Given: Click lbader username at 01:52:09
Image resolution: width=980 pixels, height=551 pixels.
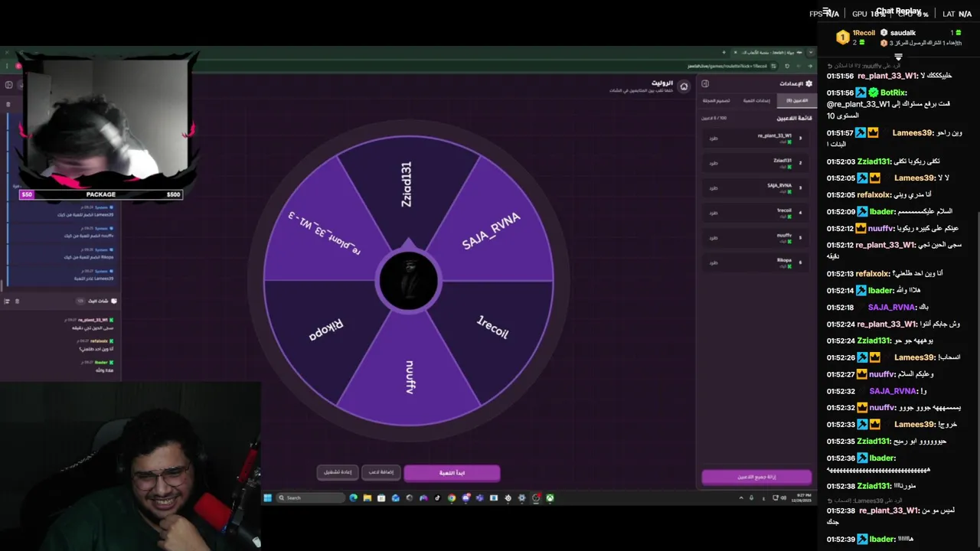Looking at the screenshot, I should pos(882,211).
